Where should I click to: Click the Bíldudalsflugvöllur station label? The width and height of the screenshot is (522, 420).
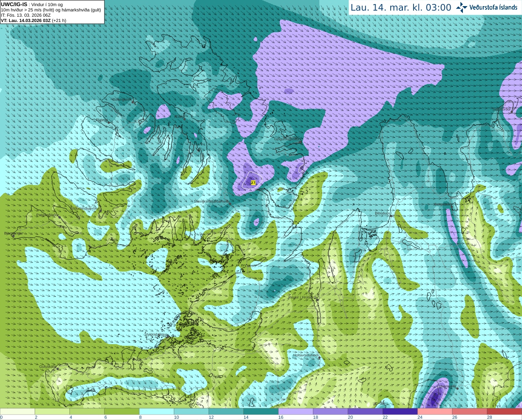pyautogui.click(x=85, y=208)
